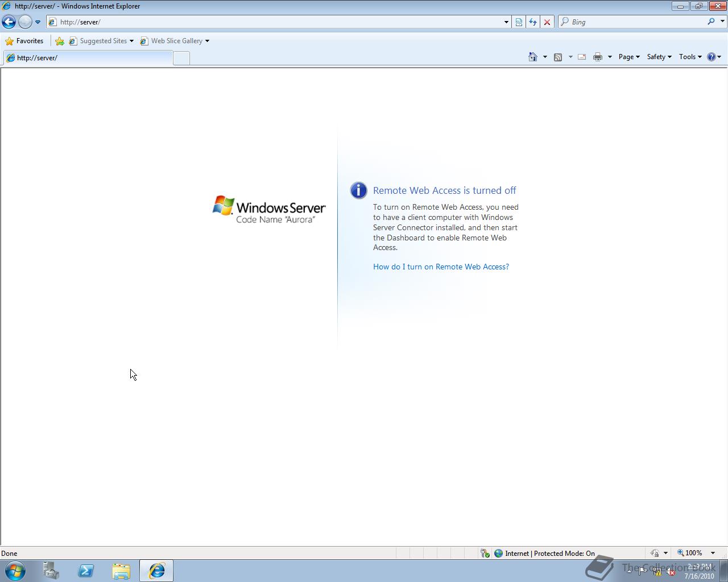Expand the zoom level dropdown arrow
Screen dimensions: 728x582
[x=713, y=553]
